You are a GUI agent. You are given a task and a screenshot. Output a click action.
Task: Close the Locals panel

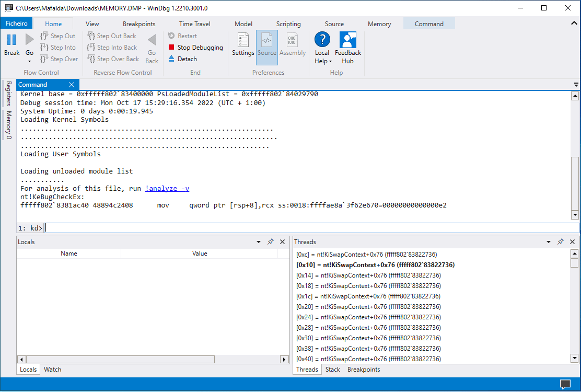[x=282, y=242]
